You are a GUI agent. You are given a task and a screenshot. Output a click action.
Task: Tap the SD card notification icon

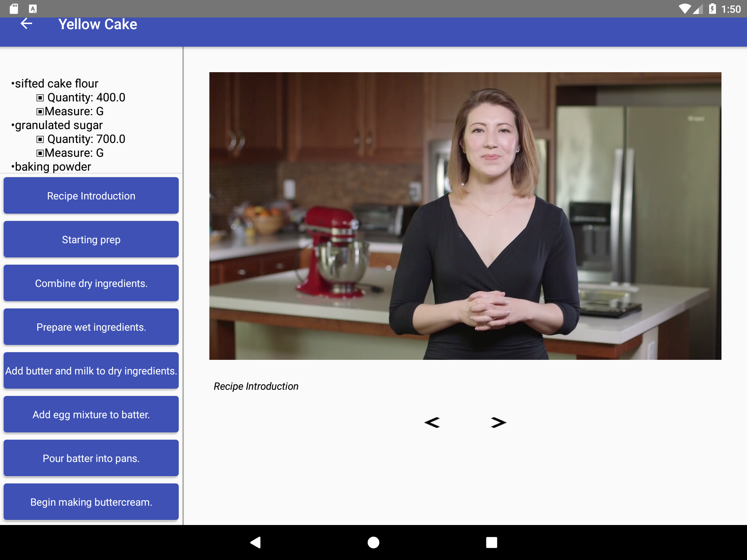14,9
